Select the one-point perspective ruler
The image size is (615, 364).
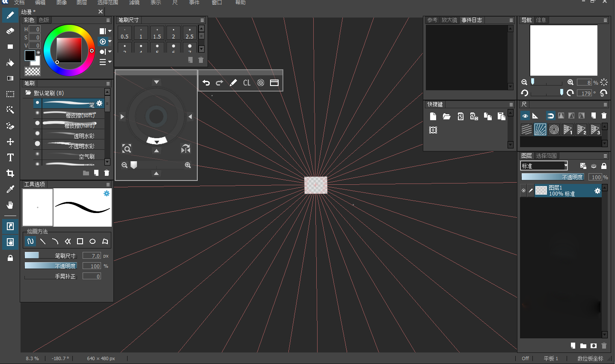(568, 129)
